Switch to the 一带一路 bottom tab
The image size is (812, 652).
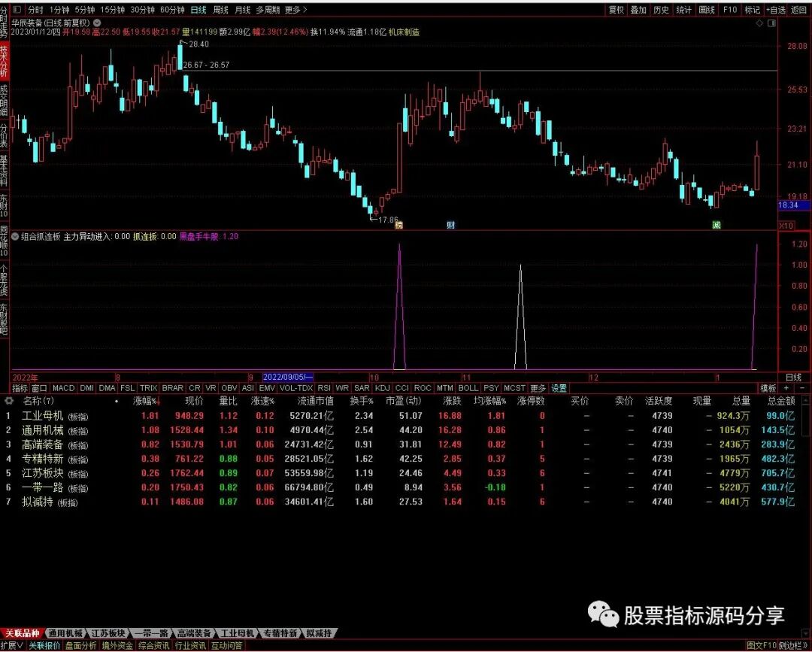(151, 633)
